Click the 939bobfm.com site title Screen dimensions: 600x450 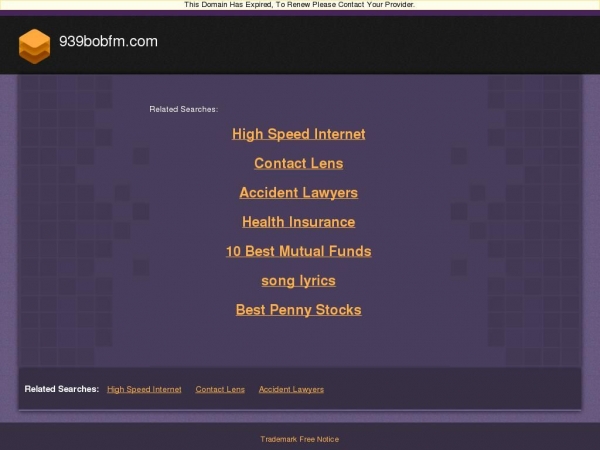108,41
